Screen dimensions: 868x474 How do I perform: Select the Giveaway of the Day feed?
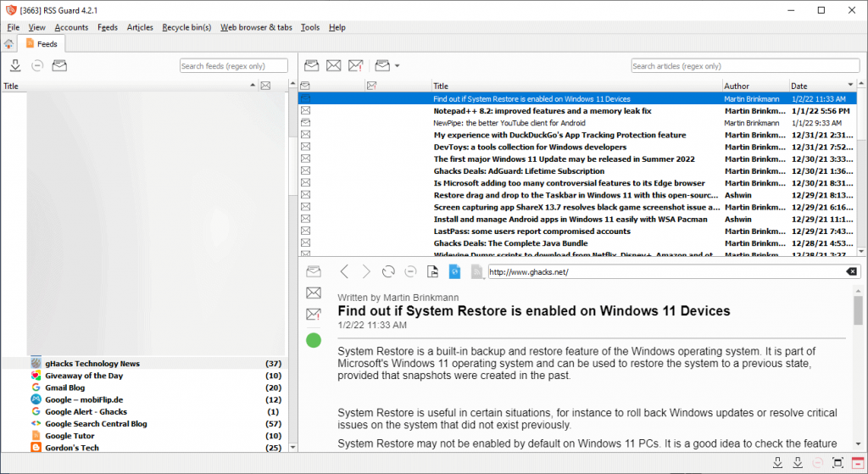coord(143,376)
